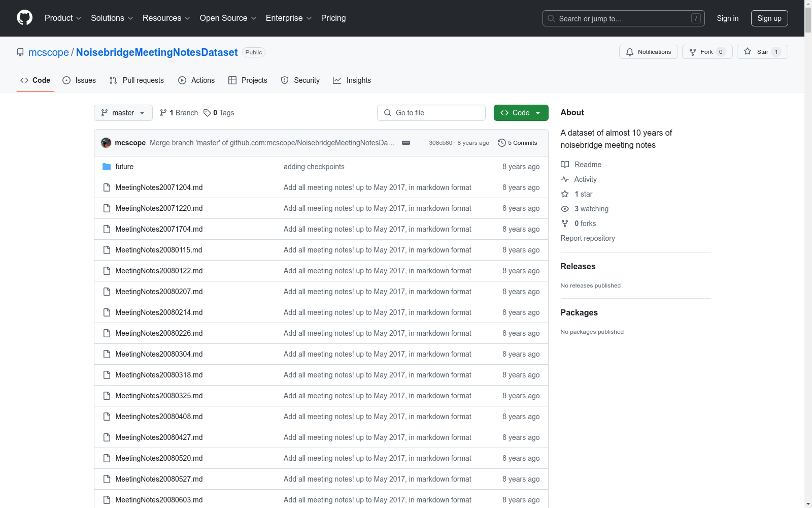
Task: Open the MeetingNotes20071220.md file
Action: pos(159,208)
